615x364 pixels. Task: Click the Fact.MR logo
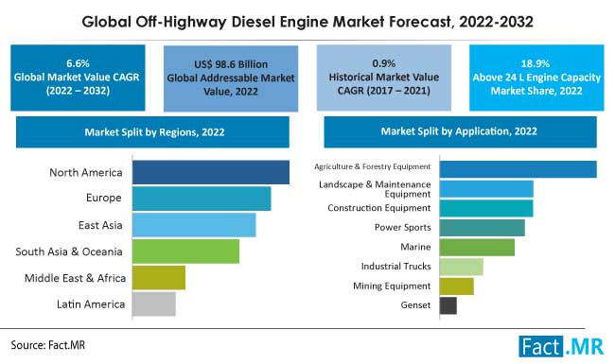point(561,346)
